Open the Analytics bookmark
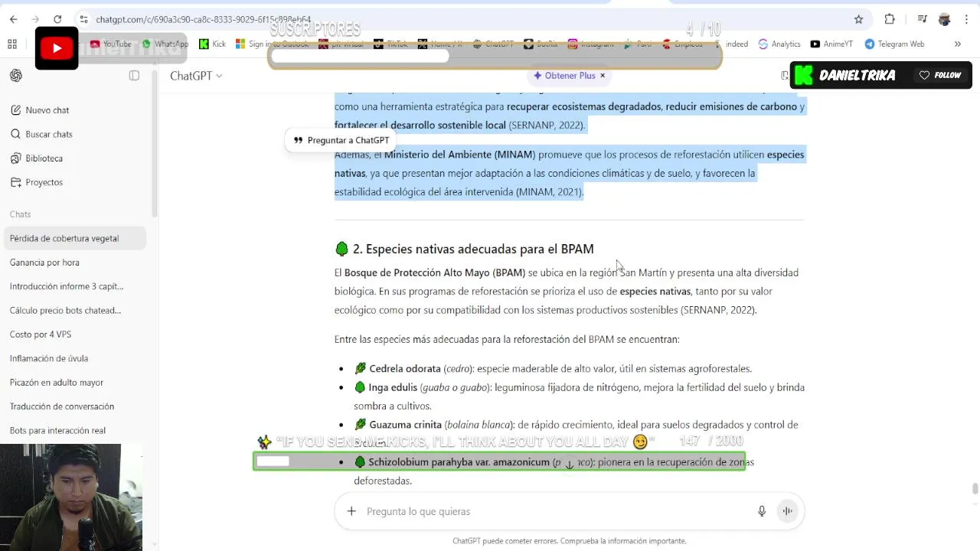 tap(779, 44)
